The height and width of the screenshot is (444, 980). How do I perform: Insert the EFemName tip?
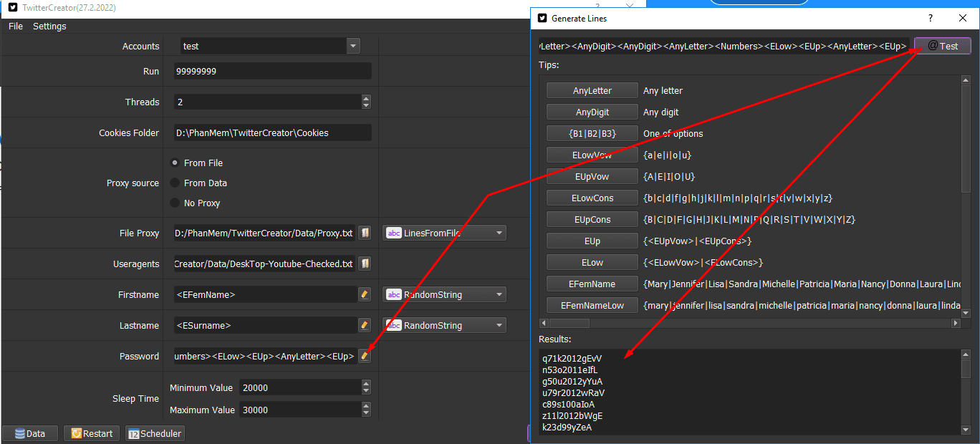[592, 284]
